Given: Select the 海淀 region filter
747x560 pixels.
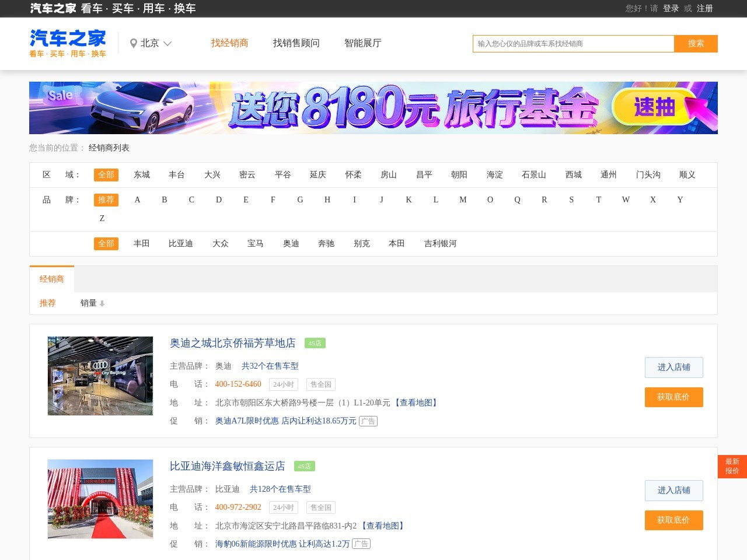Looking at the screenshot, I should 494,175.
